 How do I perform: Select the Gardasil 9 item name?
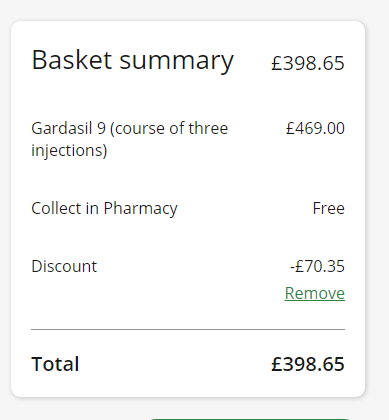pyautogui.click(x=130, y=139)
